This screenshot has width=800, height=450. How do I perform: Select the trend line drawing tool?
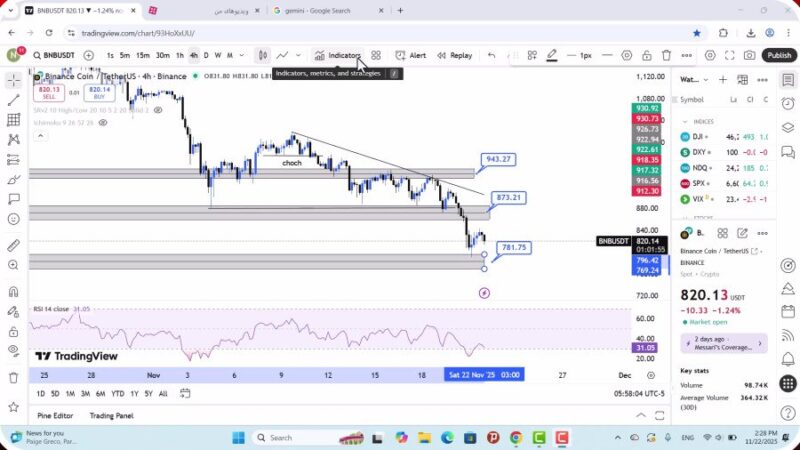coord(13,99)
